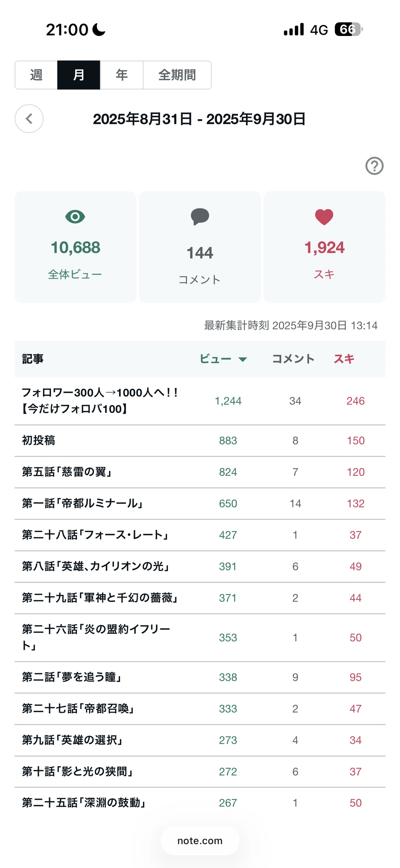Sort articles by コメント column
The width and height of the screenshot is (400, 868).
pyautogui.click(x=293, y=359)
